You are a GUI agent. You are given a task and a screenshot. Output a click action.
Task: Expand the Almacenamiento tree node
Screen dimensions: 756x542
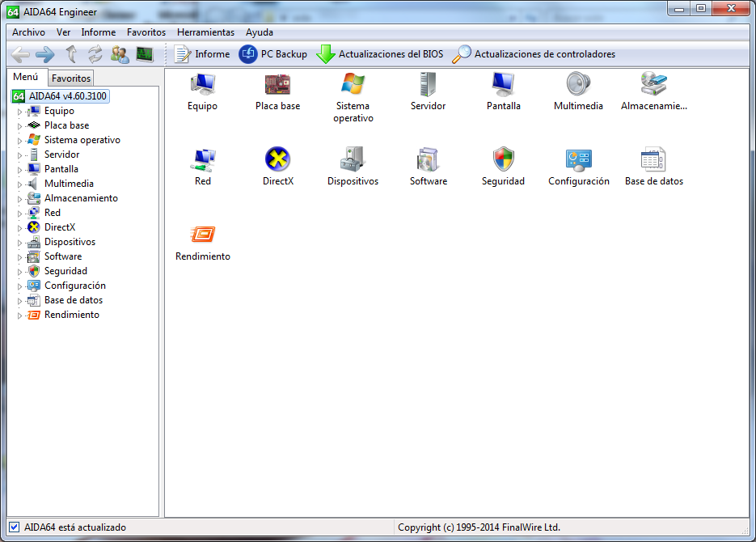tap(19, 199)
